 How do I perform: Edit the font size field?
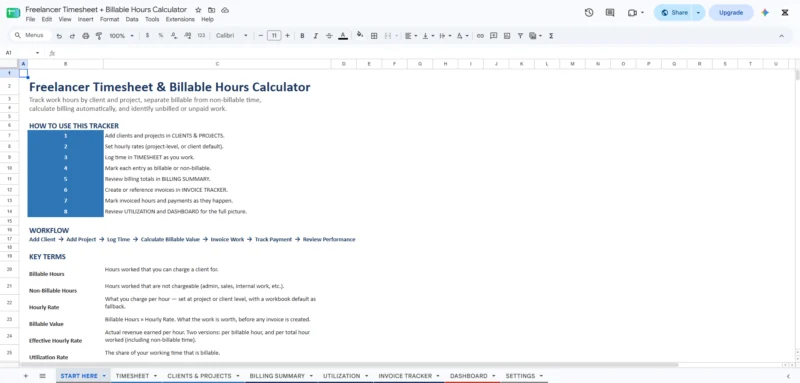point(274,36)
